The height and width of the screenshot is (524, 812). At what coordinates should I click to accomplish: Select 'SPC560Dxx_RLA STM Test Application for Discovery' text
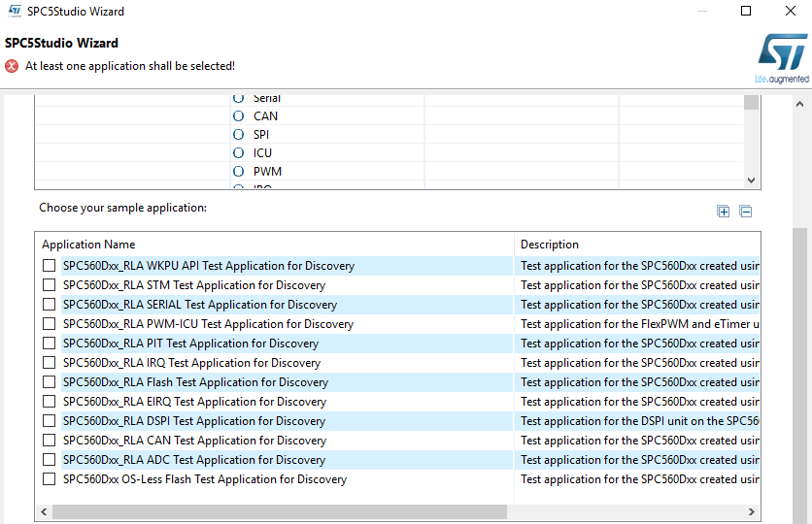pos(194,285)
